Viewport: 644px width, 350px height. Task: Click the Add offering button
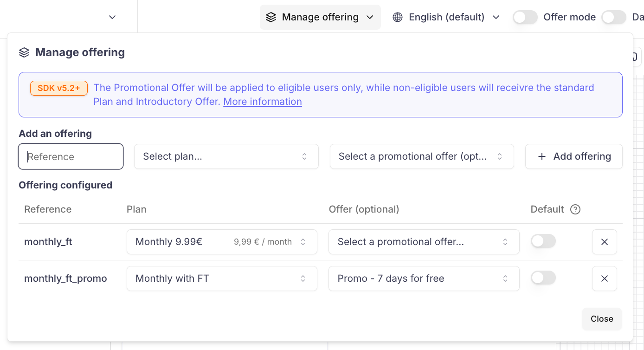573,156
